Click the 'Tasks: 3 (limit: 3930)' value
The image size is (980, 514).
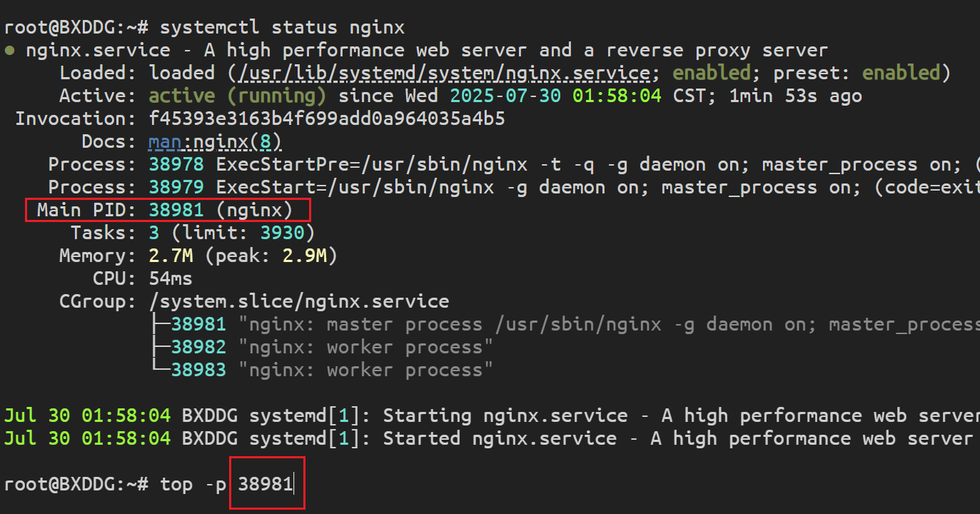coord(232,233)
